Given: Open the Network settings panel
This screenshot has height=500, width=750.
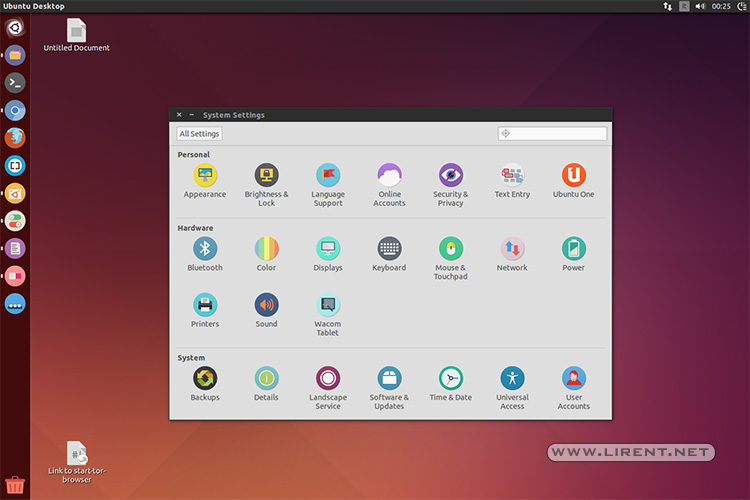Looking at the screenshot, I should (512, 255).
